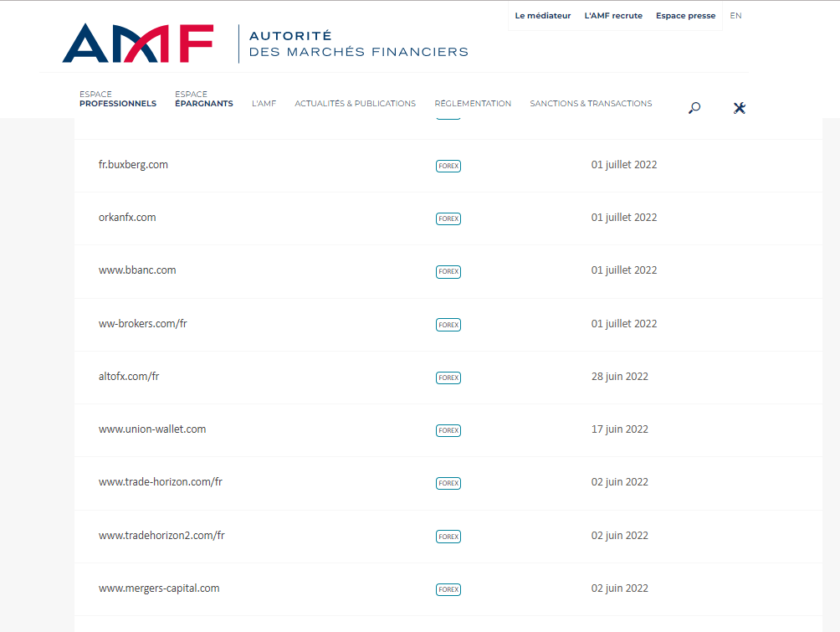The image size is (840, 632).
Task: Open Espace Professionnels menu
Action: (x=118, y=100)
